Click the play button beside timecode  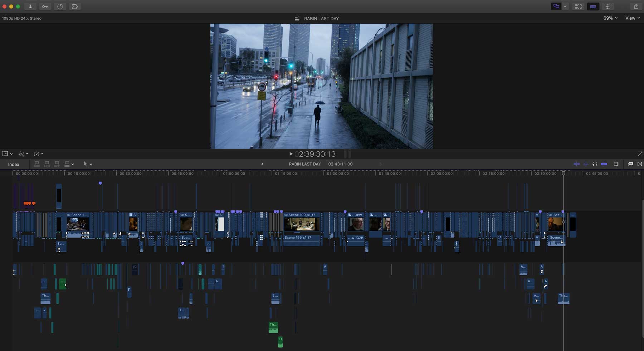coord(291,154)
